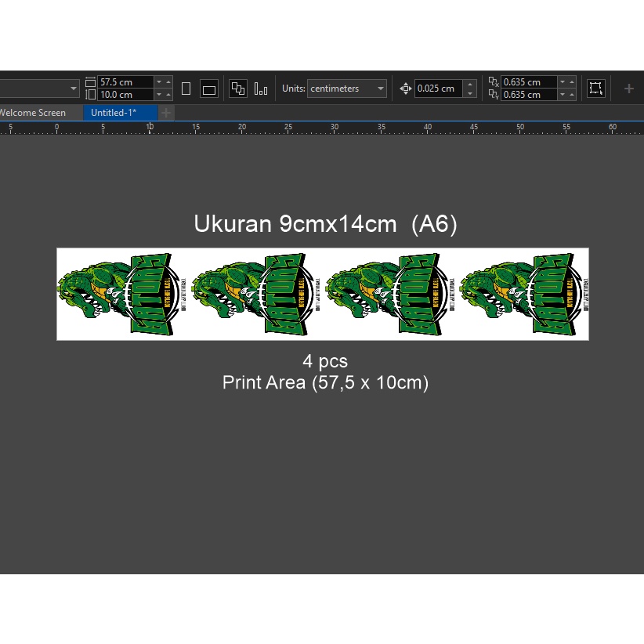644x644 pixels.
Task: Click the plus Quick Customize button
Action: coord(628,89)
